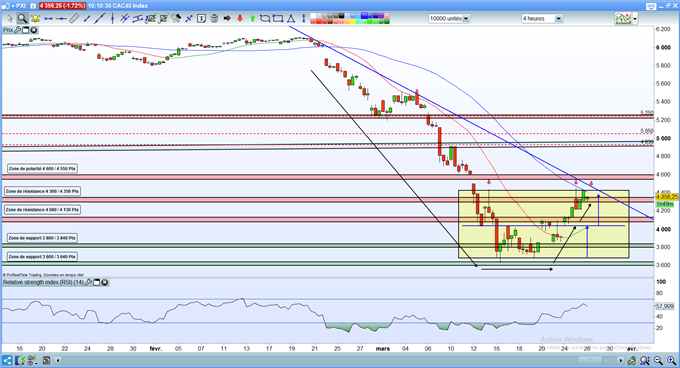This screenshot has width=680, height=368.
Task: Expand the chart indicators icon dropdown arrow
Action: click(x=635, y=19)
